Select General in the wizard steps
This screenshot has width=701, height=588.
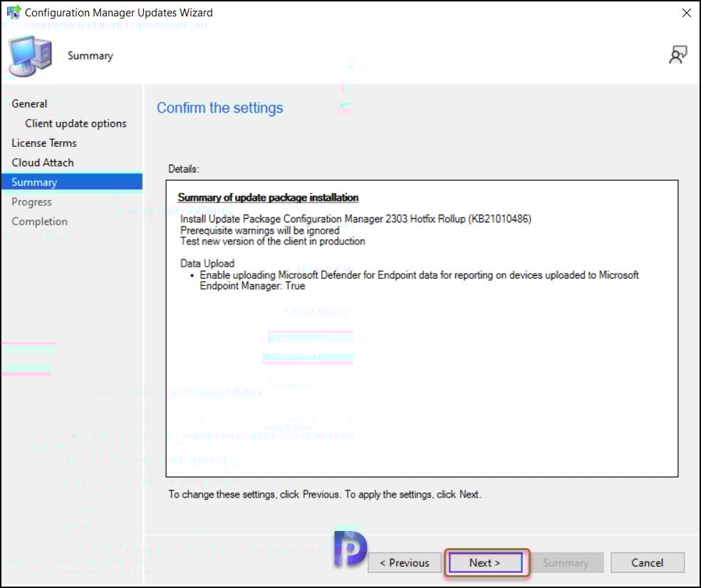click(x=29, y=104)
